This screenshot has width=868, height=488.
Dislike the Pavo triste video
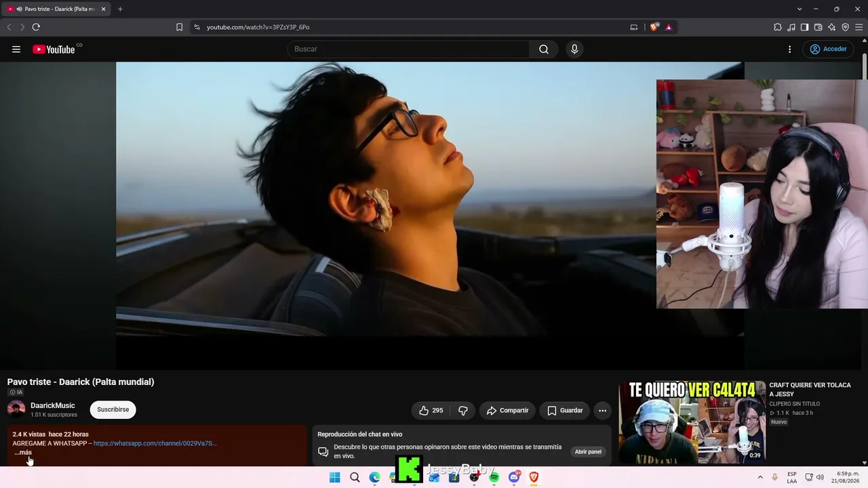click(x=463, y=410)
